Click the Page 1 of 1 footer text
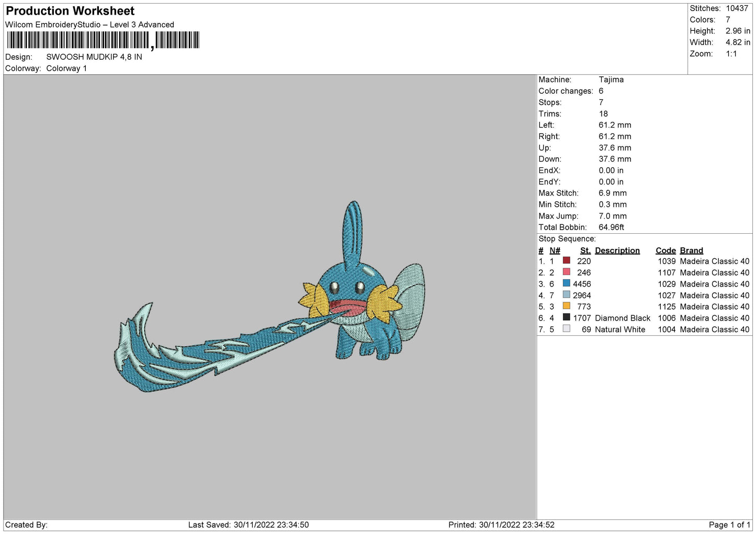The height and width of the screenshot is (534, 756). [729, 525]
